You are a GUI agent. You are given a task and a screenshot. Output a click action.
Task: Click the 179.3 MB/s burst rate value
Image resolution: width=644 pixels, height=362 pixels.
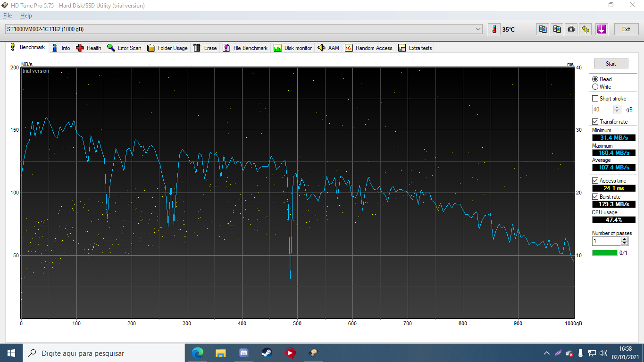(614, 204)
